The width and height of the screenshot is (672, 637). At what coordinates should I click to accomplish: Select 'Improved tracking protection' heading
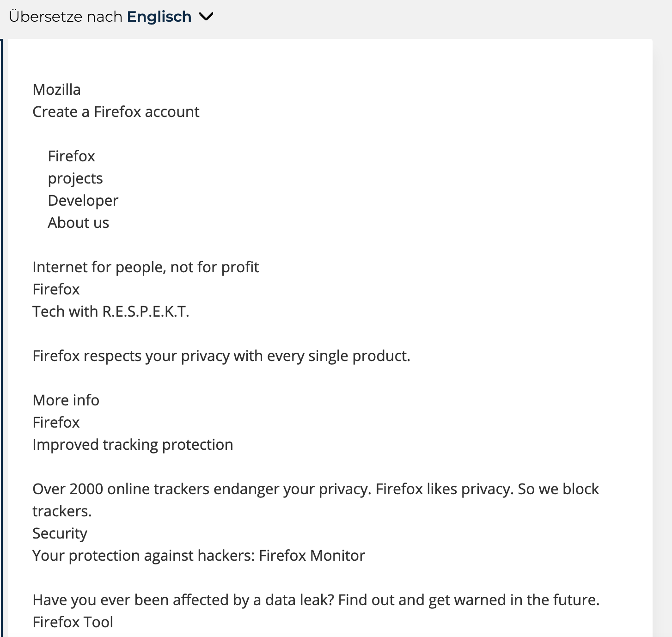click(x=133, y=445)
